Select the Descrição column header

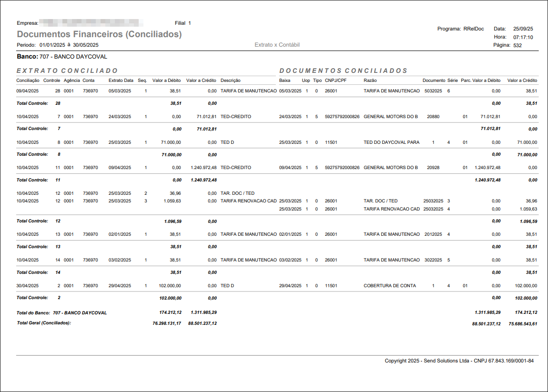point(231,80)
